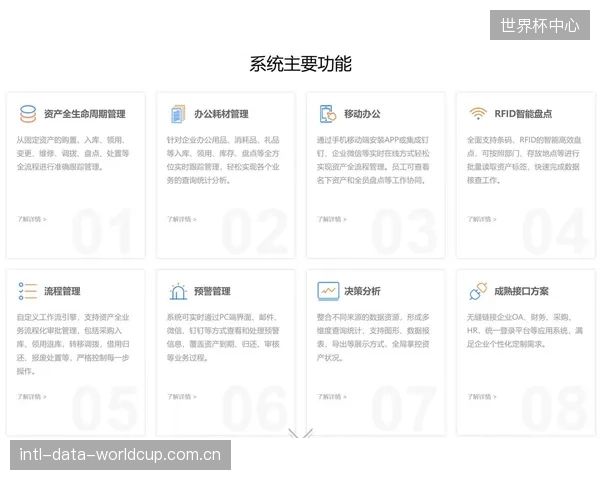600x480 pixels.
Task: Click the description text under 资产全生命周期管理
Action: tap(73, 153)
